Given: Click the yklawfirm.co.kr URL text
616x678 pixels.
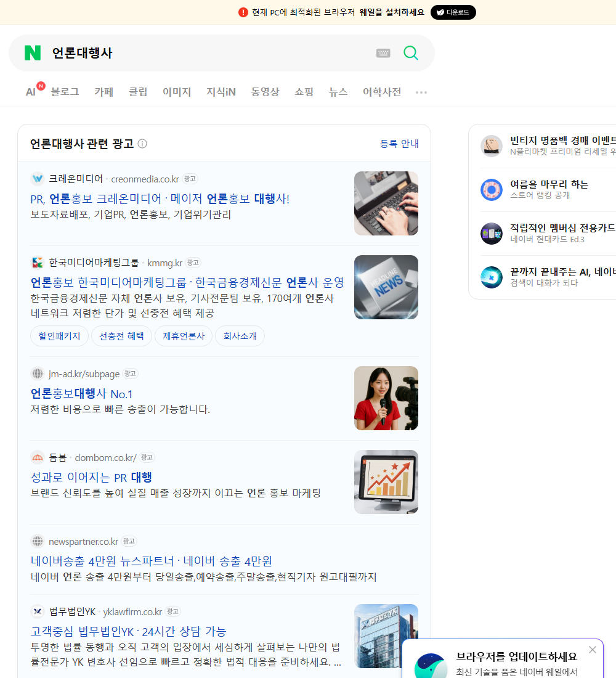Looking at the screenshot, I should (132, 612).
